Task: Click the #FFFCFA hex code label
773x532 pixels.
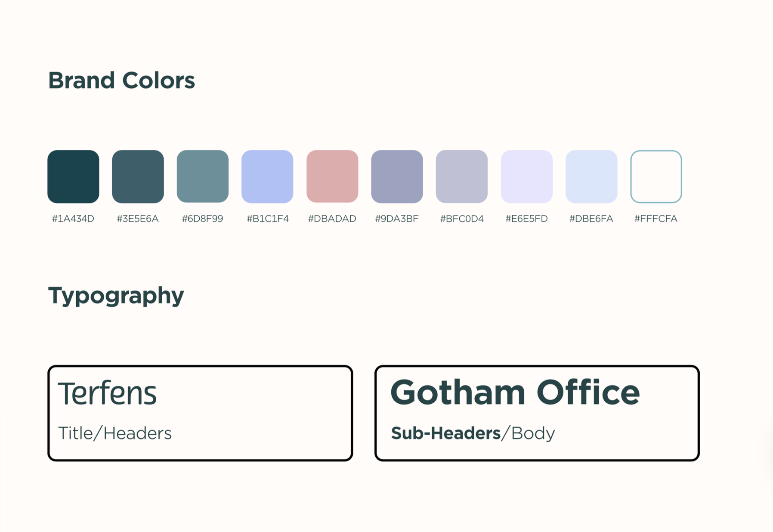Action: click(656, 219)
